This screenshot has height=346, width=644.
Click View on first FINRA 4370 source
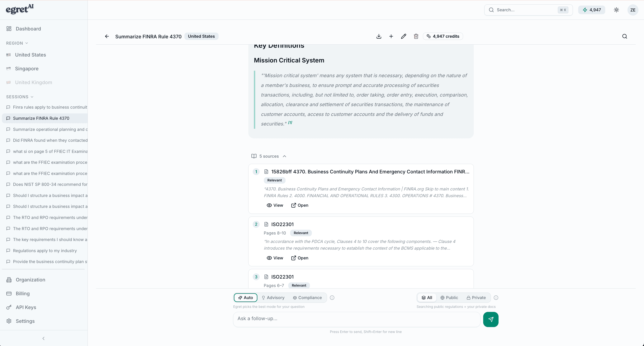[275, 205]
